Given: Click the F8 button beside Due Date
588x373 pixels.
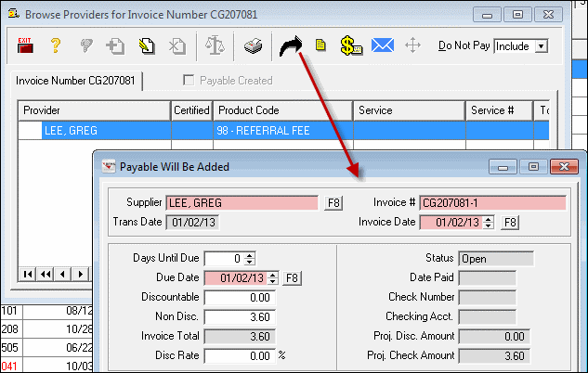Looking at the screenshot, I should click(x=292, y=277).
